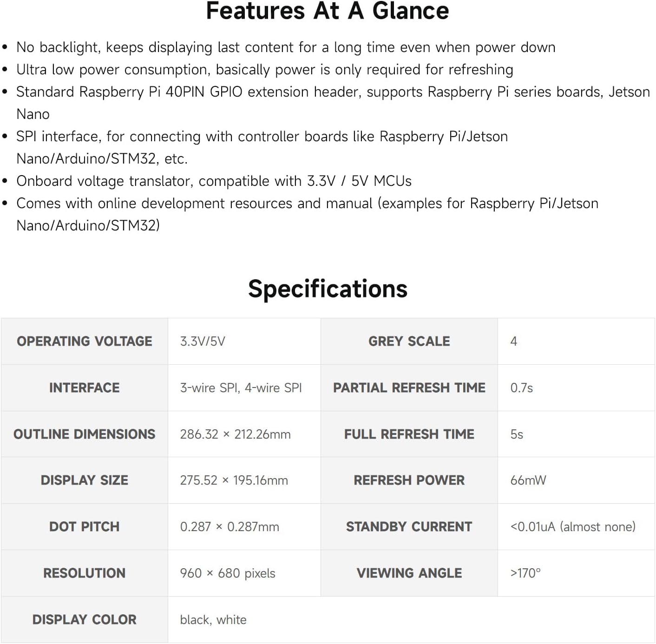
Task: Click the 275.52 × 195.16mm value
Action: tap(234, 480)
